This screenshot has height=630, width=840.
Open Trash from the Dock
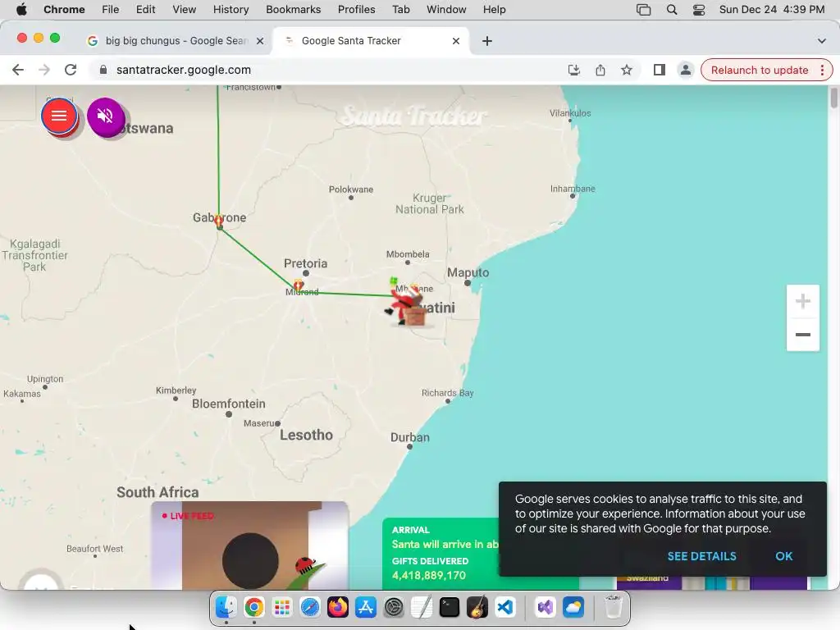[x=614, y=608]
